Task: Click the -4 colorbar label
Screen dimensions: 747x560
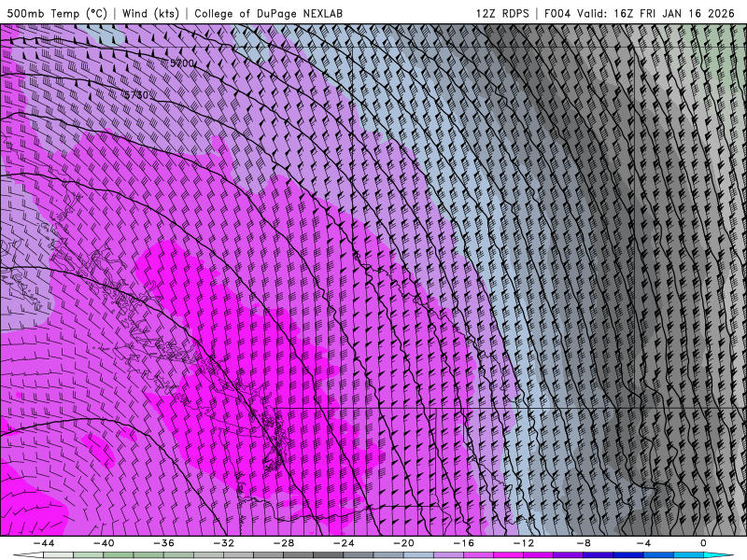Action: point(643,543)
